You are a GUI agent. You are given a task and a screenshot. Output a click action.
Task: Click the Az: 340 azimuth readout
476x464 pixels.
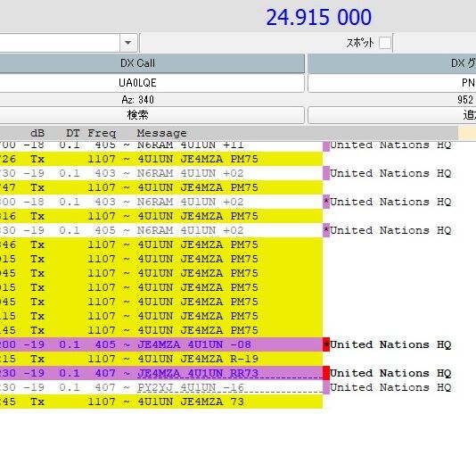point(137,100)
